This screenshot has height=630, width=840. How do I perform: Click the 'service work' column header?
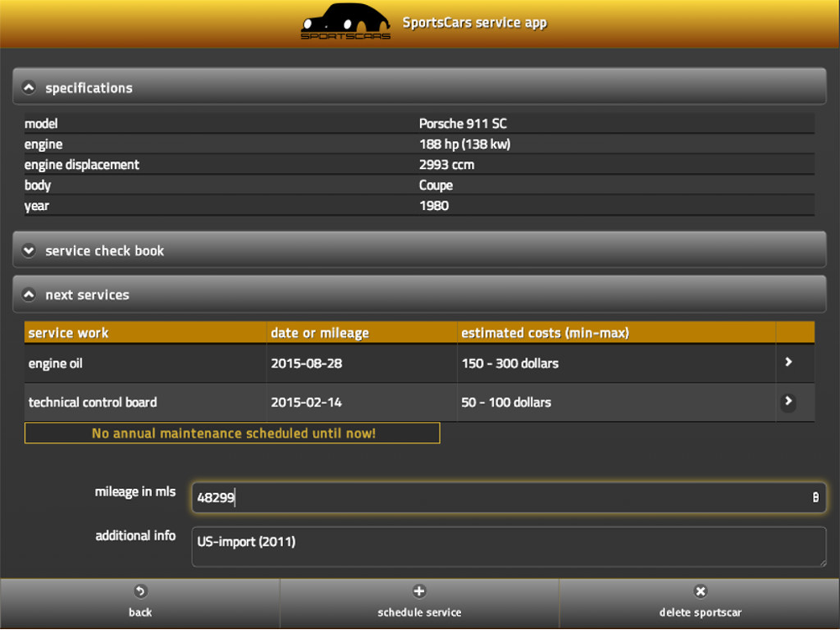(x=145, y=333)
